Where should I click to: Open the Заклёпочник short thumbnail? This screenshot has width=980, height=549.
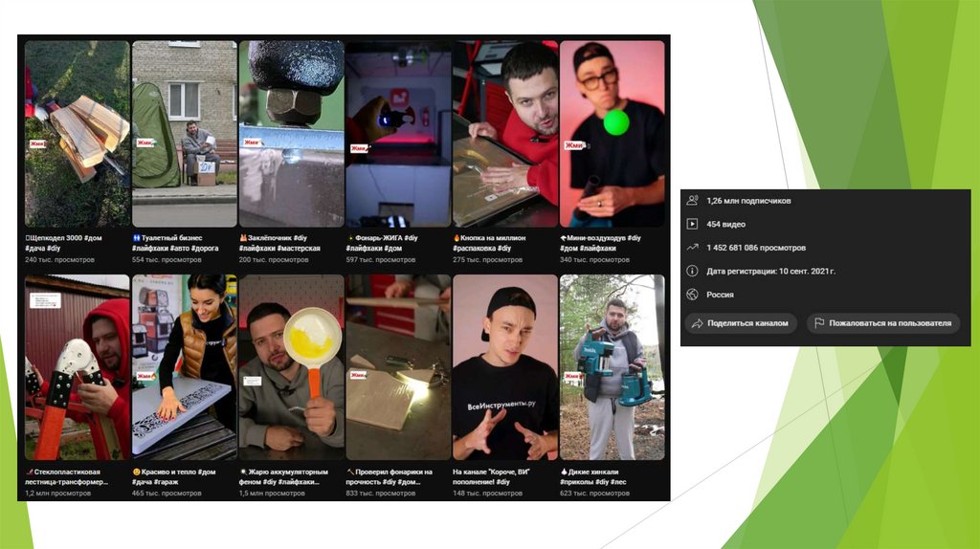point(291,134)
